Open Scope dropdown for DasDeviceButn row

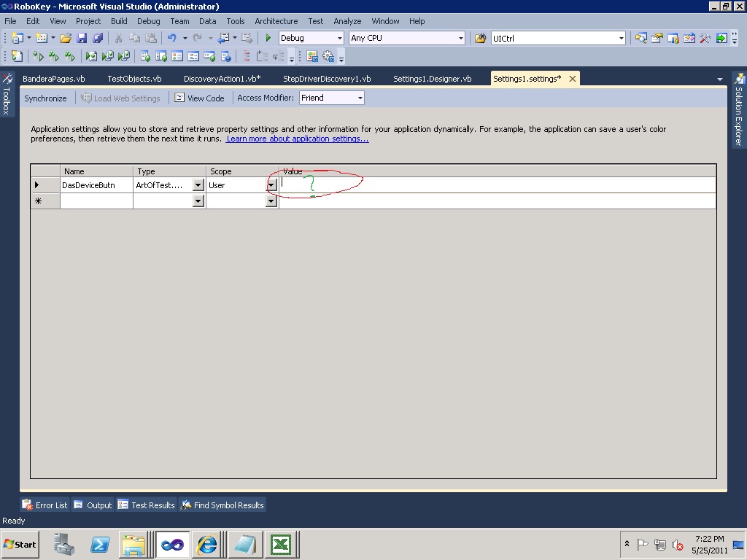click(271, 185)
